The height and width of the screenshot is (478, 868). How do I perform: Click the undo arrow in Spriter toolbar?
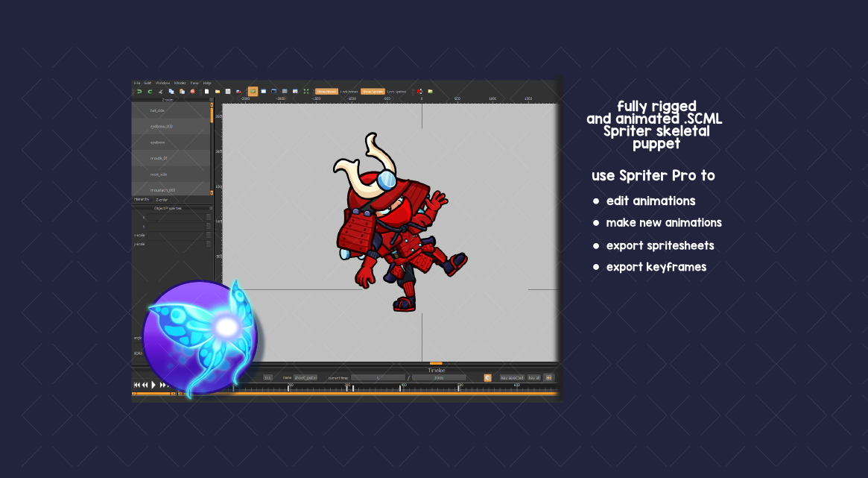(139, 92)
